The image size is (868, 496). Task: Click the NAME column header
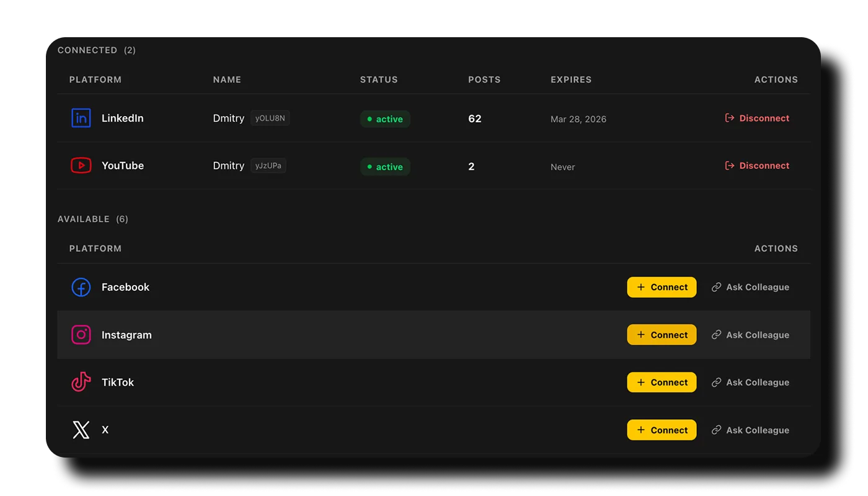pyautogui.click(x=227, y=79)
